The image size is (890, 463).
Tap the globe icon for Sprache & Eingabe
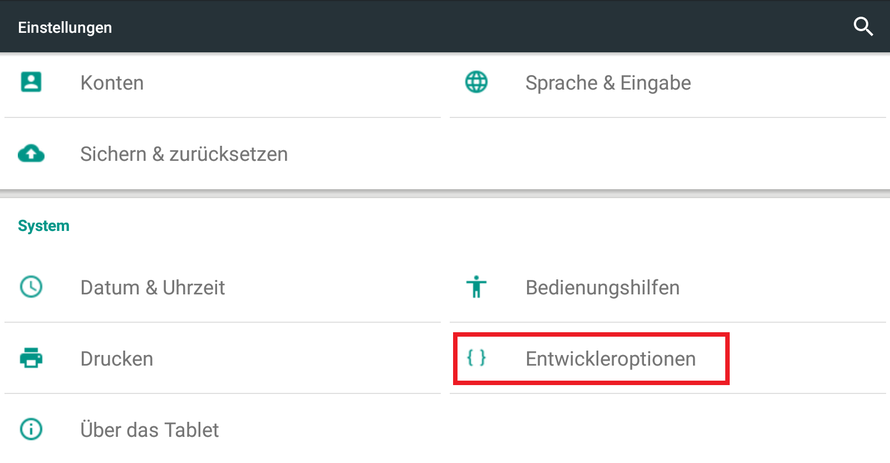pos(476,82)
